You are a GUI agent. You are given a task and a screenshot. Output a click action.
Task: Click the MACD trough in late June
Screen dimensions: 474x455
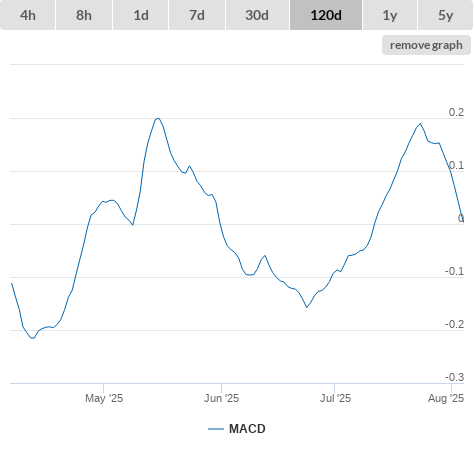[x=307, y=307]
